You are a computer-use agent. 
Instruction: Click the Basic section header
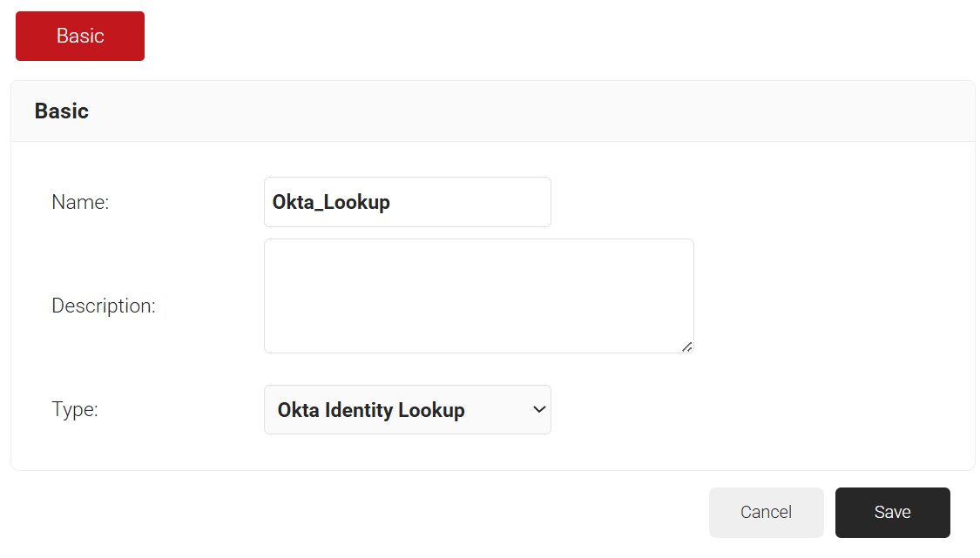click(x=62, y=111)
